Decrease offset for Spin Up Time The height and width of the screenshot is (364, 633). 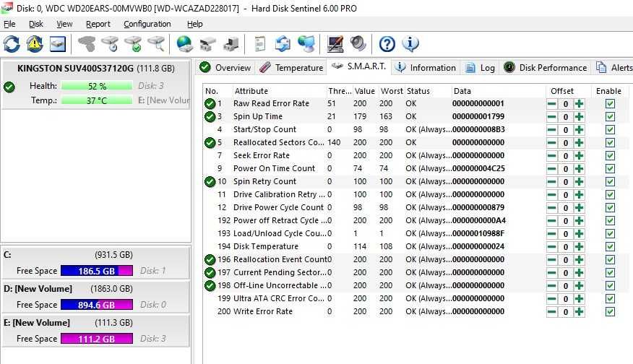click(552, 116)
